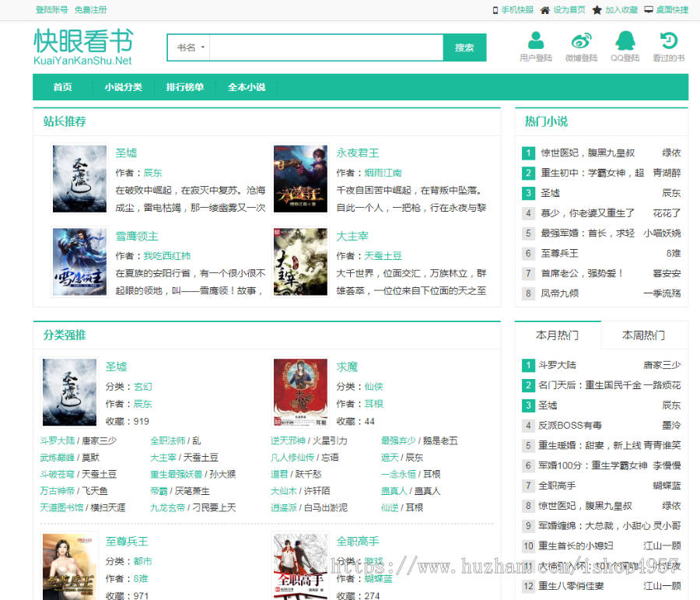The width and height of the screenshot is (700, 600).
Task: Open 重生暖婚：甜妻，新上线 in monthly list
Action: click(x=590, y=445)
